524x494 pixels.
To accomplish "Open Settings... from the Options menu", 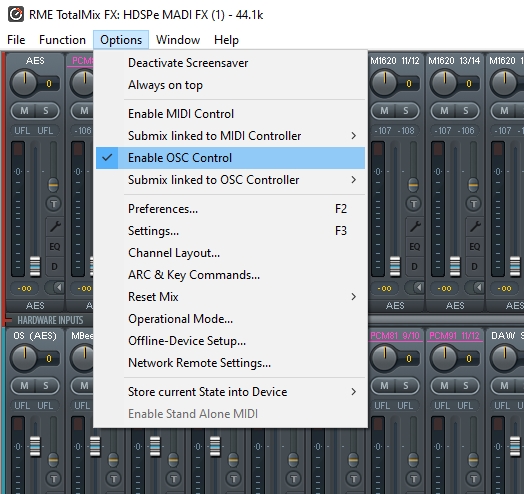I will [230, 231].
